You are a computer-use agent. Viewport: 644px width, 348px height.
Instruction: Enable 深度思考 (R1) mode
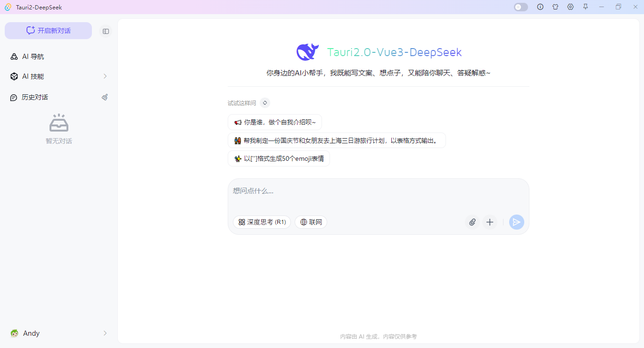click(x=262, y=222)
